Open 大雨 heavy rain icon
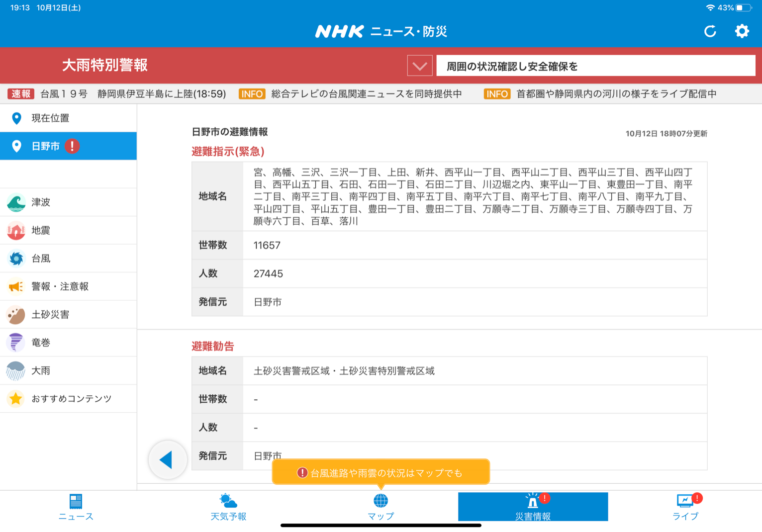 (16, 371)
